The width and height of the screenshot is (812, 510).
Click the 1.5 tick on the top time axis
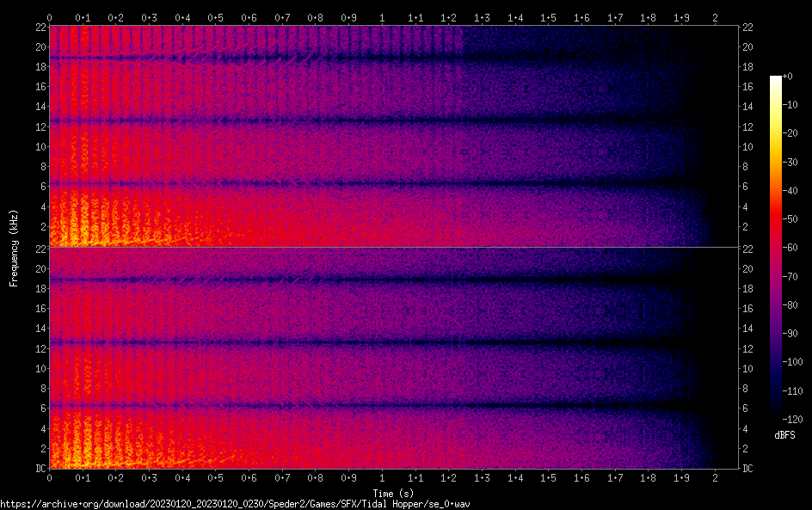pyautogui.click(x=548, y=17)
